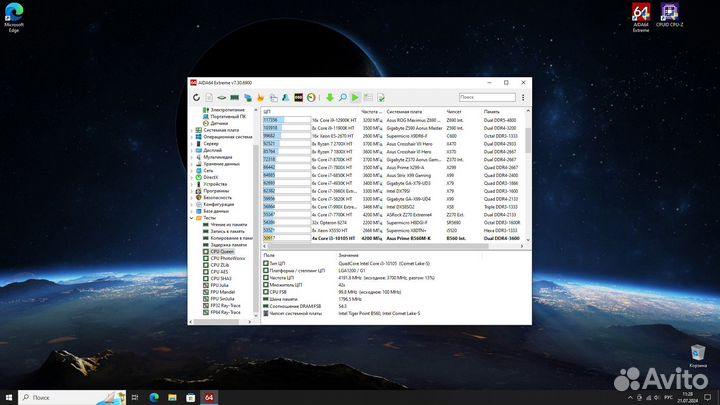The image size is (720, 405).
Task: Click the blue magnifier search toolbar icon
Action: coord(343,97)
